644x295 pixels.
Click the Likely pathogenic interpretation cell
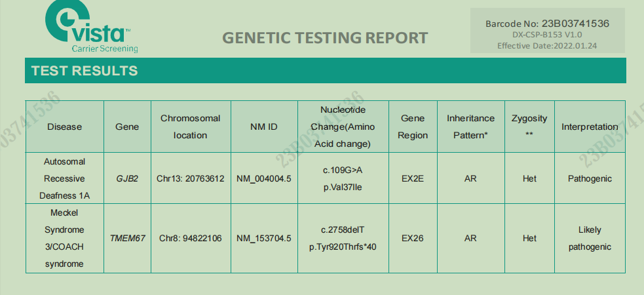[590, 238]
